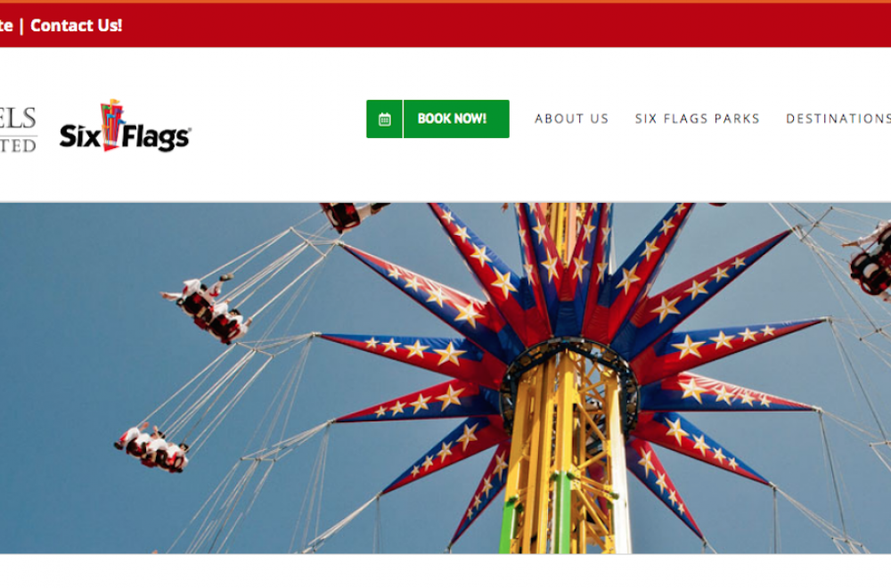
Task: Click the lower-left swinging riders in the photo
Action: [151, 447]
